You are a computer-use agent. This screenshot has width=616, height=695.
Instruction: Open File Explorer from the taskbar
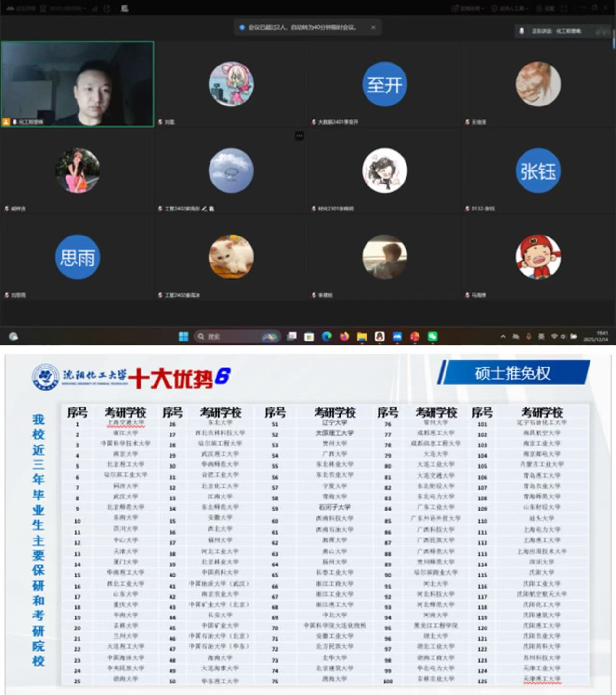pyautogui.click(x=362, y=337)
